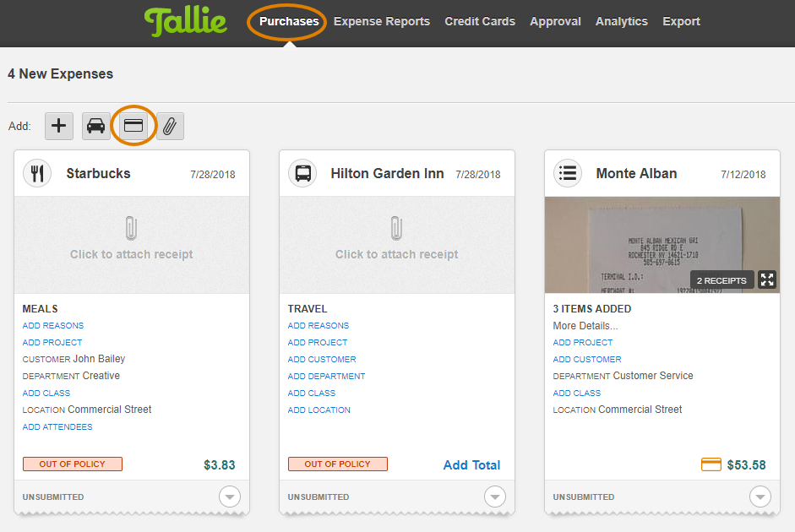Screen dimensions: 795x532
Task: Click Add Reasons on Starbucks expense
Action: pyautogui.click(x=52, y=325)
